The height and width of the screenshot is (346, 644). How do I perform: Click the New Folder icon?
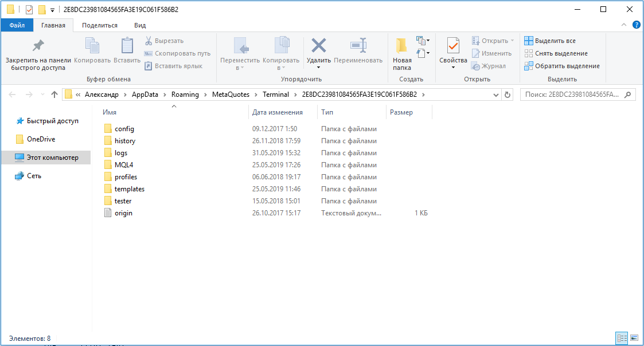(401, 46)
